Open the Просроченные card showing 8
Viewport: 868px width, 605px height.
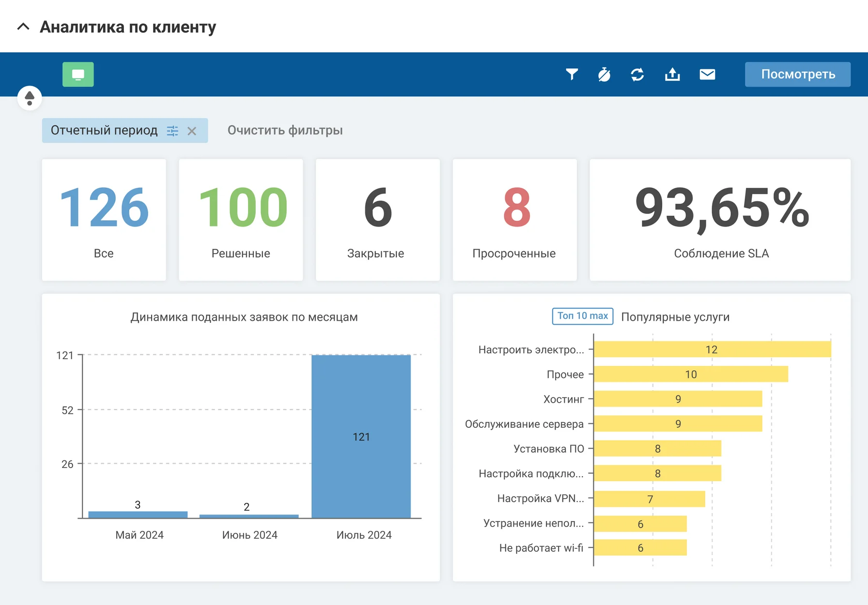[514, 220]
